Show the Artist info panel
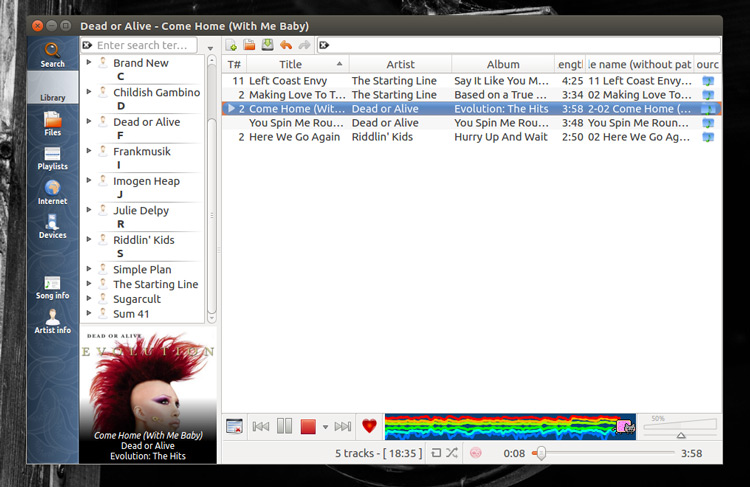The height and width of the screenshot is (487, 750). click(52, 321)
